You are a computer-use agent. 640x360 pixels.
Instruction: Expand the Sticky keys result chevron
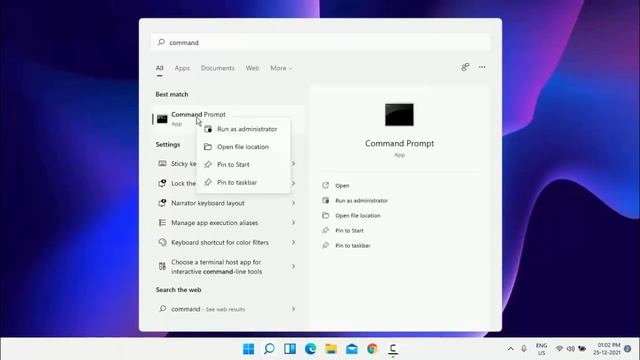(293, 164)
